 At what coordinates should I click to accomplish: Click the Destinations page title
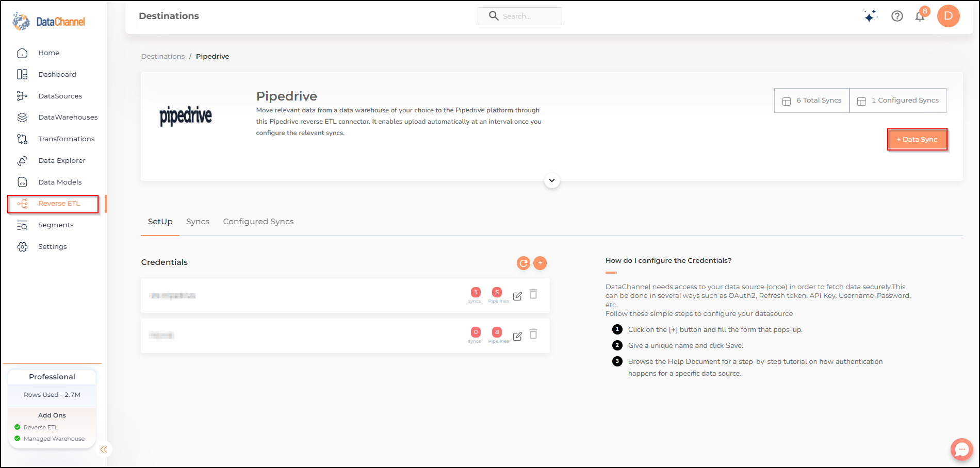(169, 16)
